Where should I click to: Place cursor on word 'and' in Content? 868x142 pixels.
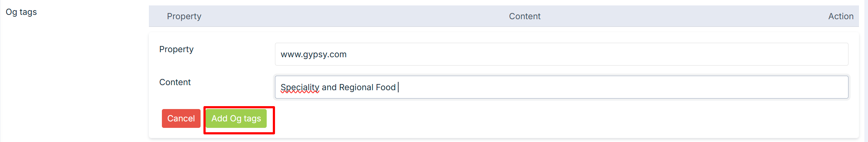click(x=329, y=87)
